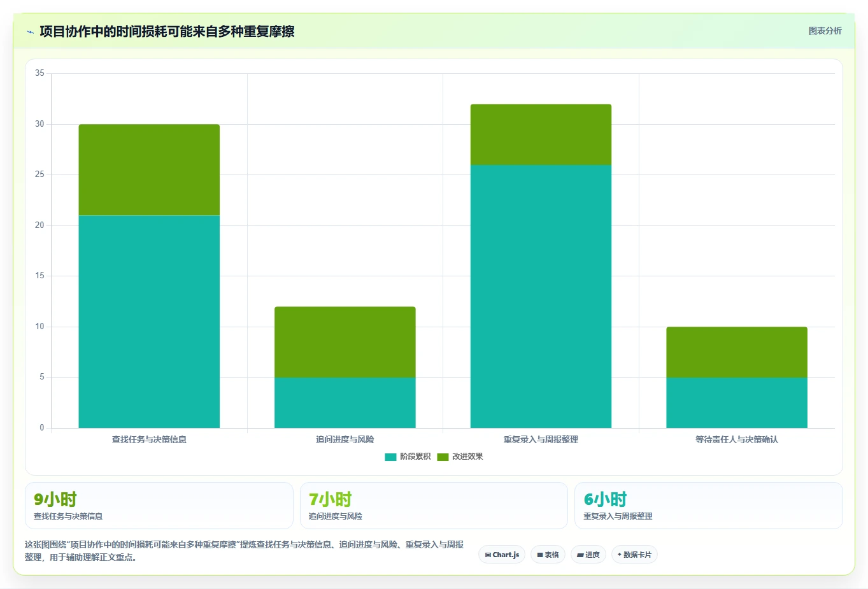Click the x-axis label 追问进度与风险
The image size is (868, 589).
point(345,439)
